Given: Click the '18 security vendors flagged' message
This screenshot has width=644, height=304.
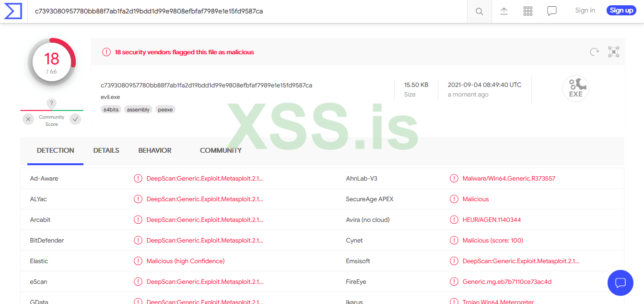Looking at the screenshot, I should point(184,52).
